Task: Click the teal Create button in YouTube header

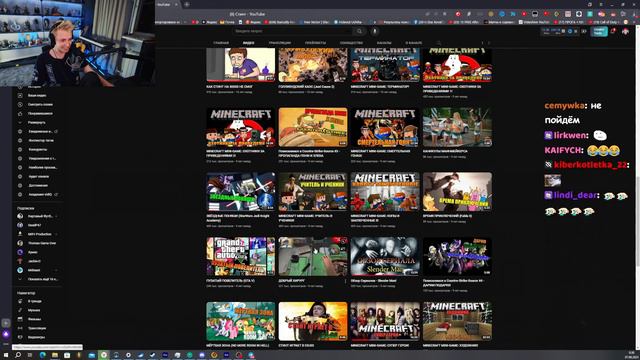Action: point(599,31)
